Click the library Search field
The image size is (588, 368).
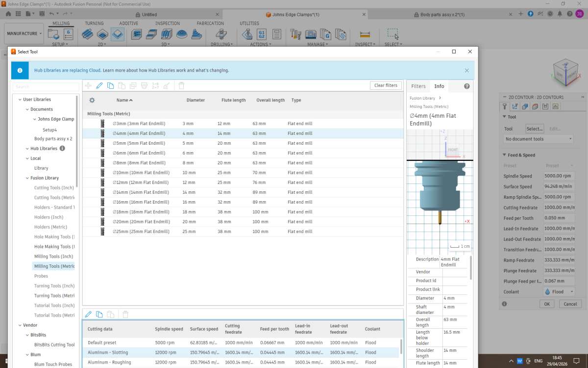coord(46,86)
